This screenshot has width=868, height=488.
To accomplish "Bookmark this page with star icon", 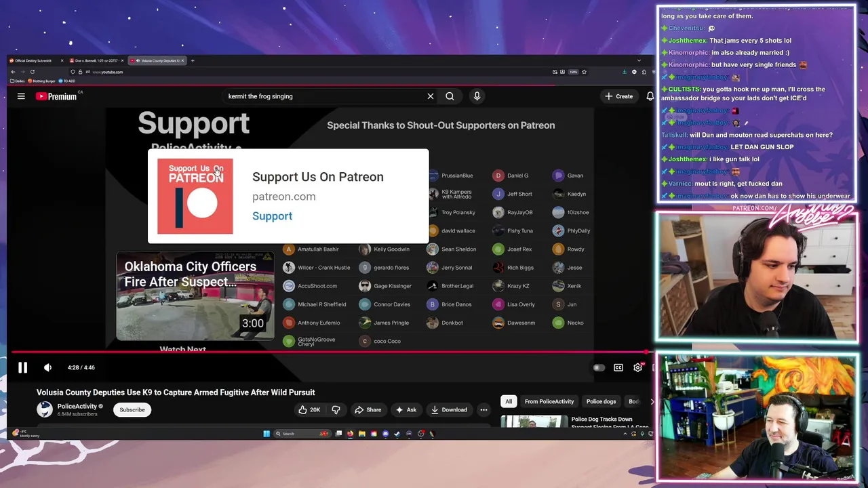I will click(584, 72).
